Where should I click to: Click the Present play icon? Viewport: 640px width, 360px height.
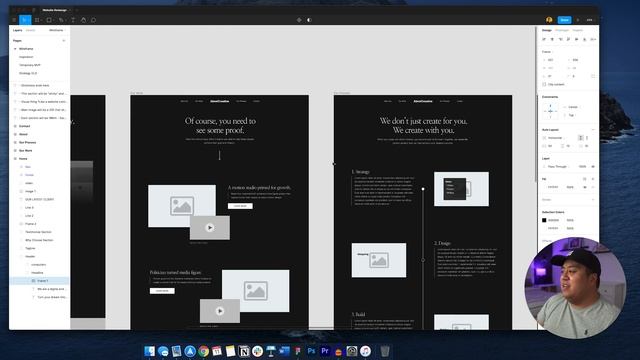point(578,20)
